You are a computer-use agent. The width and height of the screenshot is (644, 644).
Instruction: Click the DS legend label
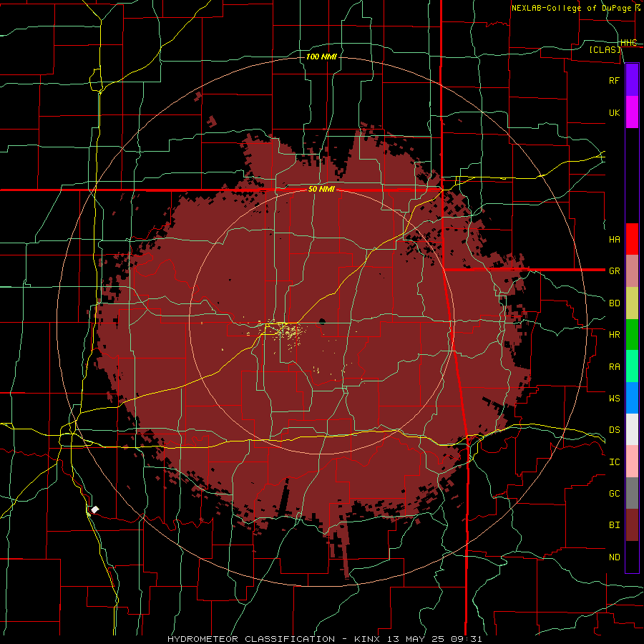614,430
